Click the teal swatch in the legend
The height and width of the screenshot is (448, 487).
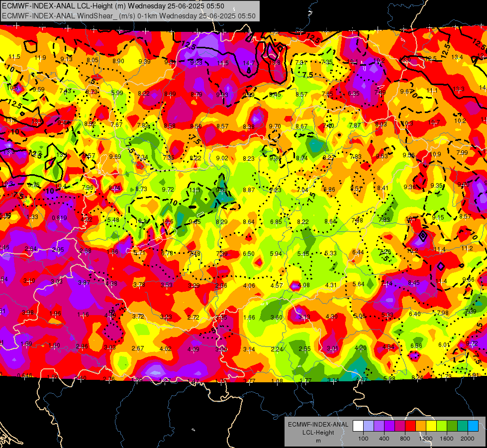pyautogui.click(x=463, y=426)
